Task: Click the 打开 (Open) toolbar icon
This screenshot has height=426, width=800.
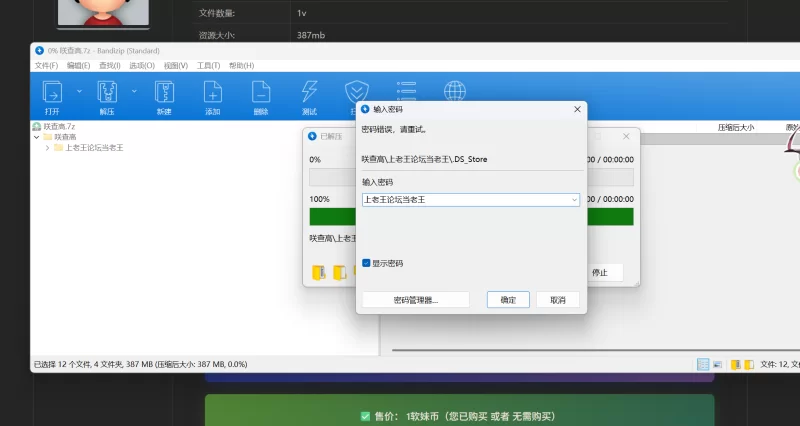Action: click(x=52, y=92)
